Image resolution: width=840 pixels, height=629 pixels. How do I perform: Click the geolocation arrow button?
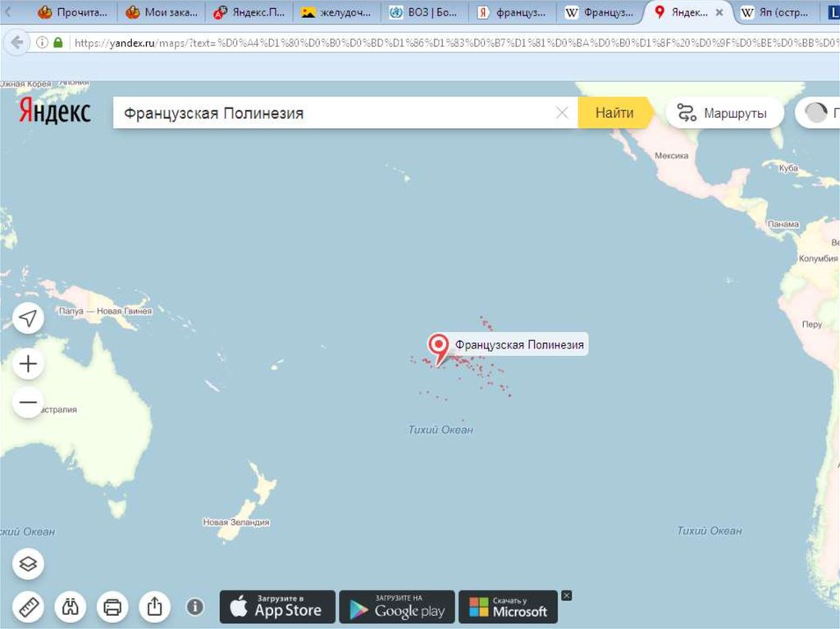pyautogui.click(x=29, y=318)
